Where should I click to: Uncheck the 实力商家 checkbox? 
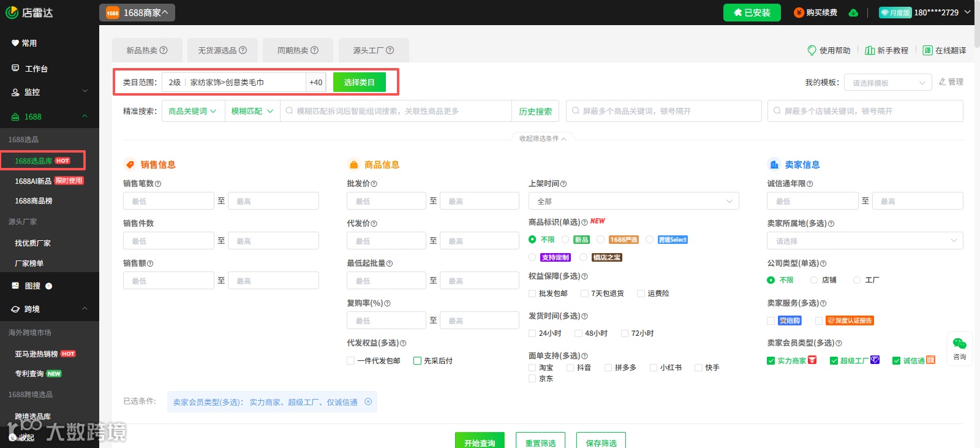tap(771, 361)
